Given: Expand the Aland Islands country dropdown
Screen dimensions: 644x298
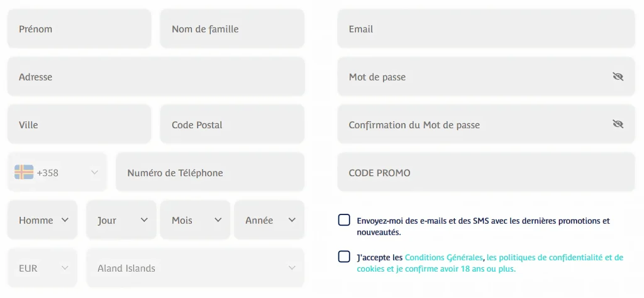Looking at the screenshot, I should pos(195,268).
